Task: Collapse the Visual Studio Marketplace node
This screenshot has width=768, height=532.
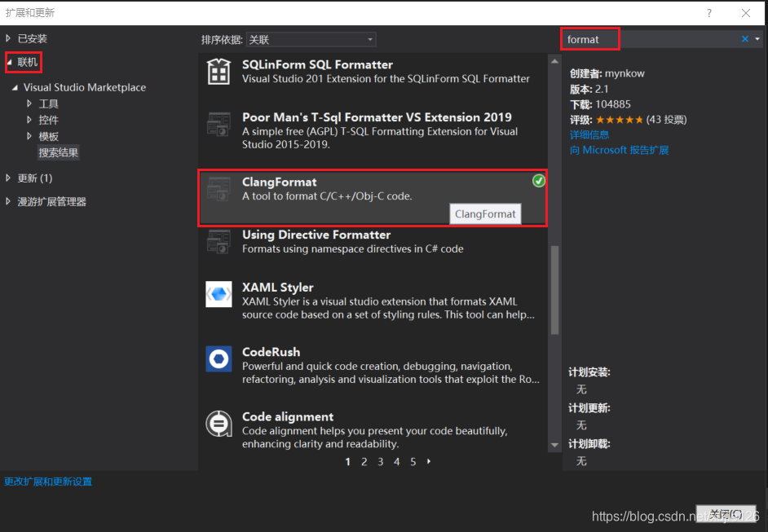Action: [x=15, y=88]
